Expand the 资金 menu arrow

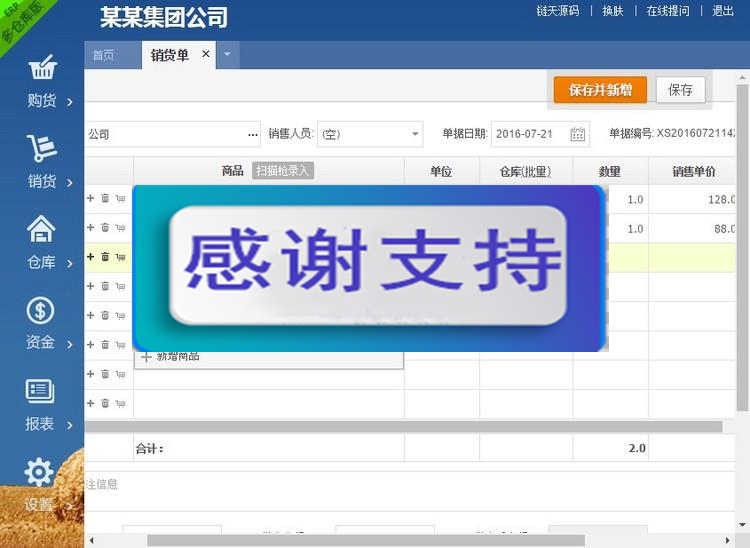click(70, 344)
